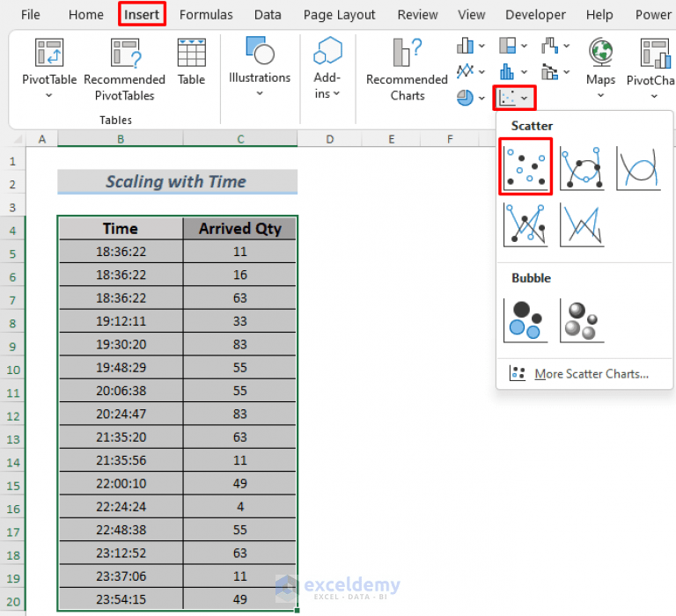Select Scatter with Straight Lines
This screenshot has width=676, height=616.
(x=582, y=225)
